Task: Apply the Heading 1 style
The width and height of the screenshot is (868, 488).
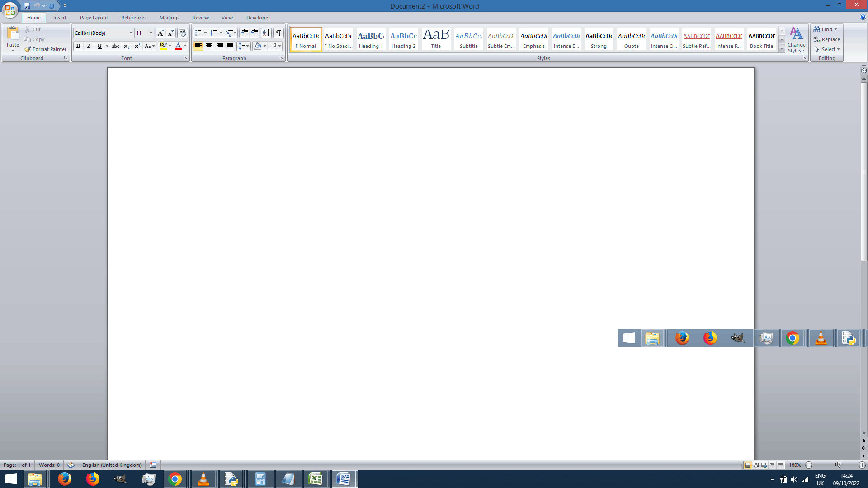Action: click(x=371, y=39)
